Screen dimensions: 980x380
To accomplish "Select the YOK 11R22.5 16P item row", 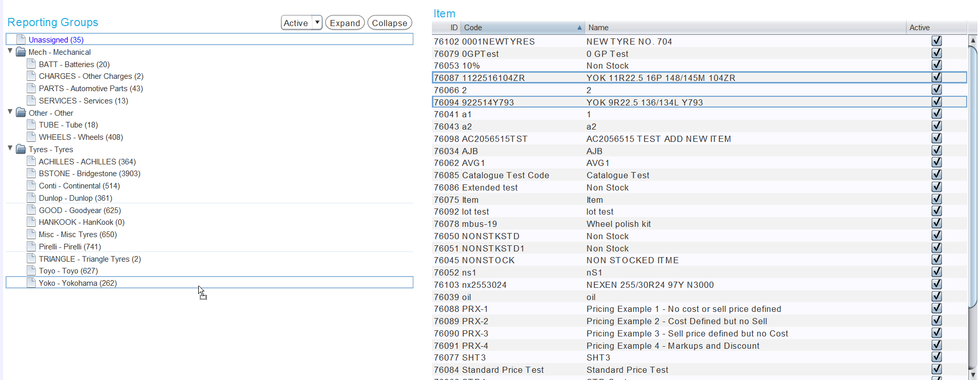I will coord(699,78).
